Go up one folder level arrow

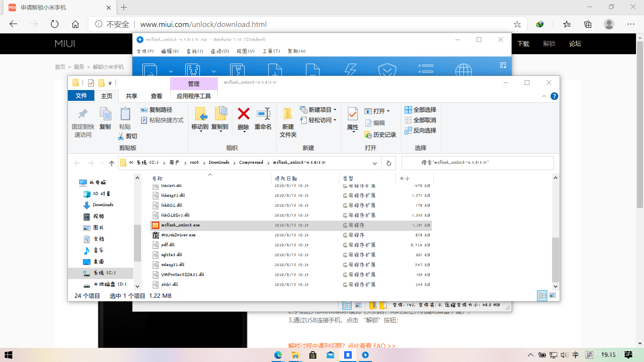coord(111,163)
